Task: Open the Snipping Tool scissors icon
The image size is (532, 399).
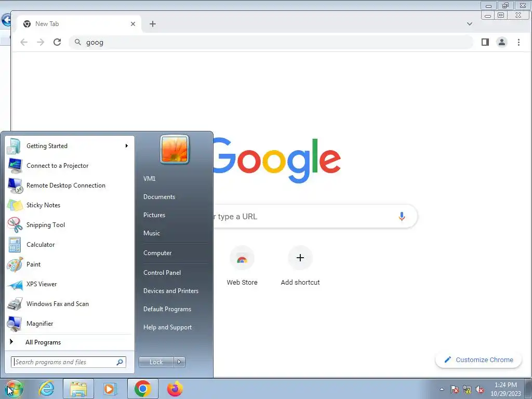Action: pyautogui.click(x=14, y=225)
